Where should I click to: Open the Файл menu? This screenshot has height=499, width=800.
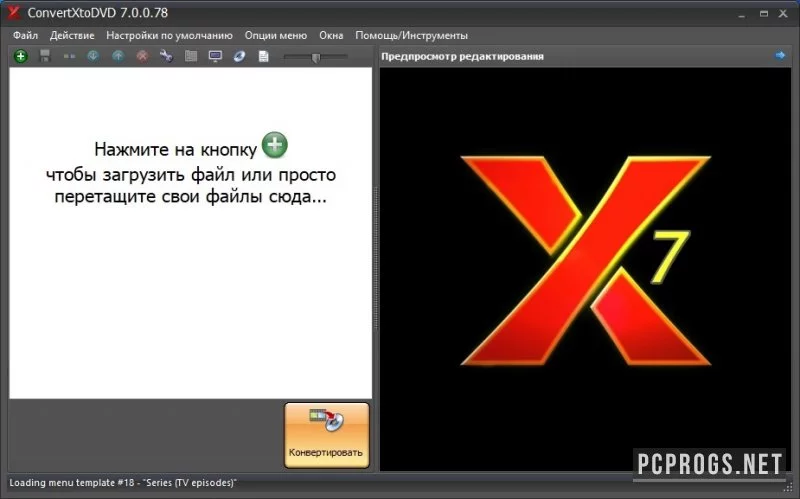coord(25,35)
